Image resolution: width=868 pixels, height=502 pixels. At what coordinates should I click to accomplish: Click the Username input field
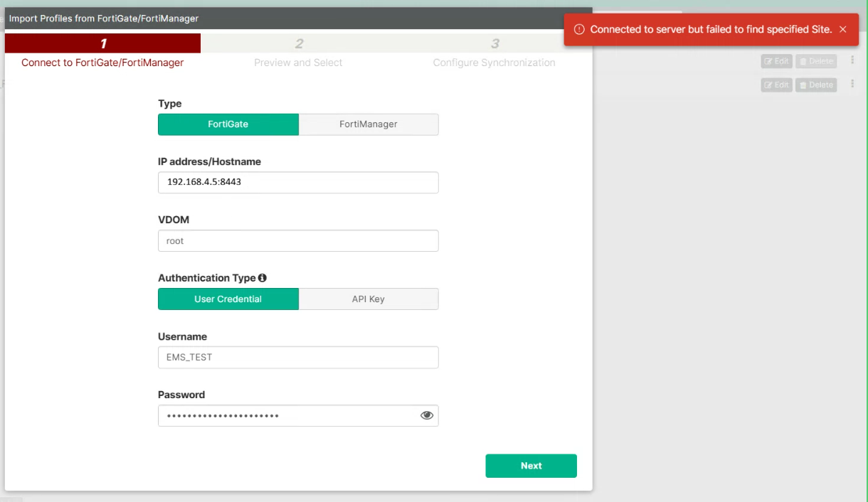tap(298, 358)
